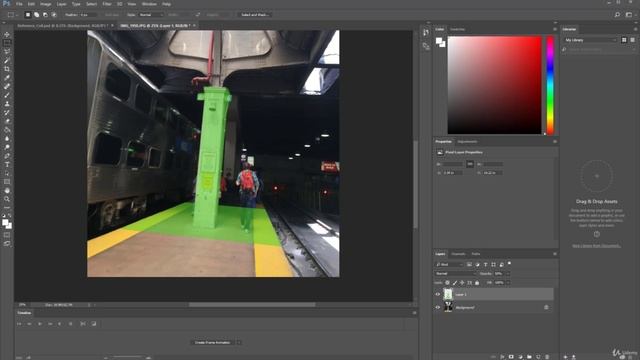Viewport: 640px width, 360px height.
Task: Open the Filter menu
Action: click(107, 4)
